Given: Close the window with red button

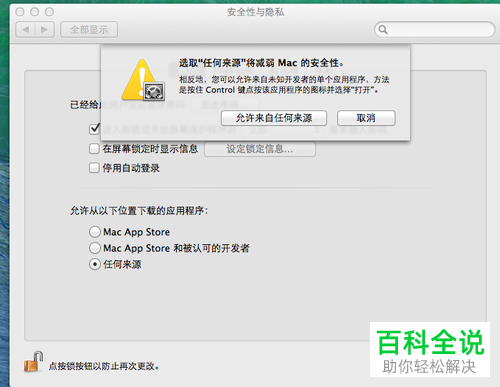Looking at the screenshot, I should coord(20,12).
